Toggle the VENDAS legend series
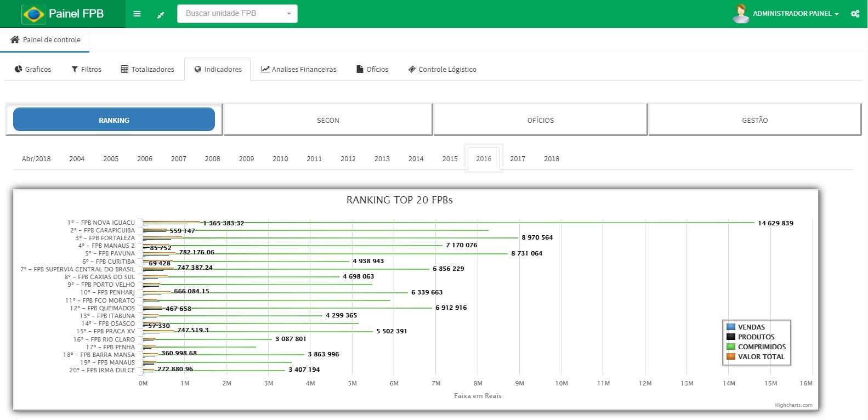Screen dimensions: 868x420 pos(746,327)
